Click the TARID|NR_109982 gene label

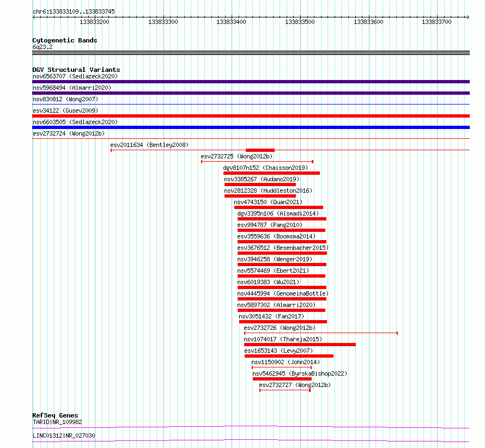[x=57, y=422]
